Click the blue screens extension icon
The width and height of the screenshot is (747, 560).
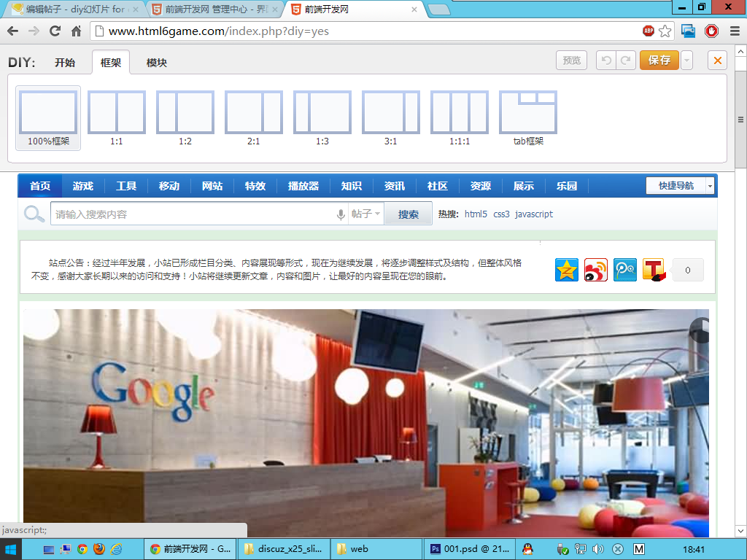point(689,31)
